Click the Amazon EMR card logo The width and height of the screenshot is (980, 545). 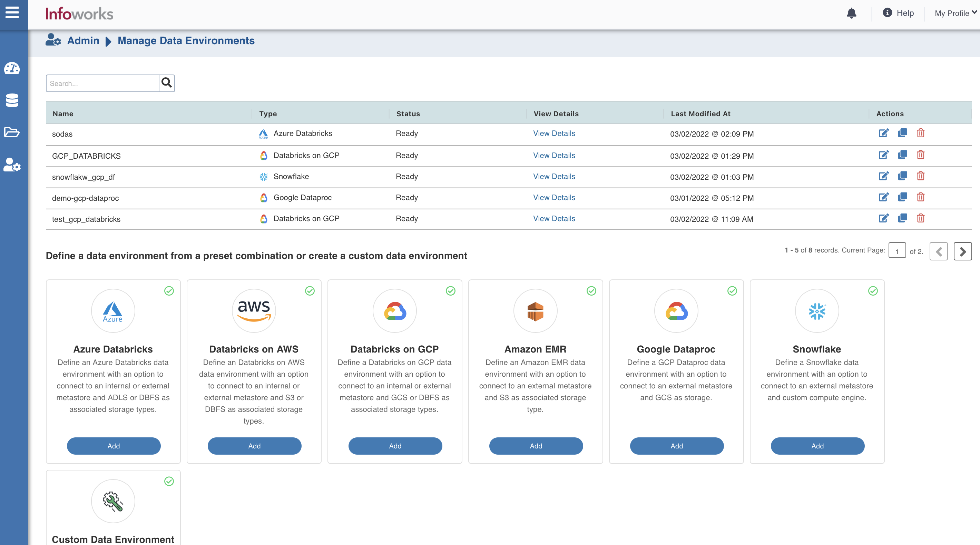pos(535,311)
